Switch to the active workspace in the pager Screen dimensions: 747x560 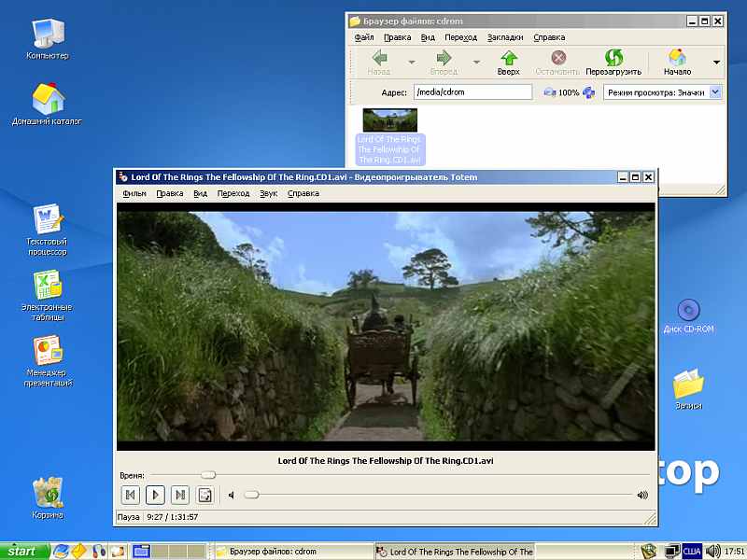(x=142, y=552)
